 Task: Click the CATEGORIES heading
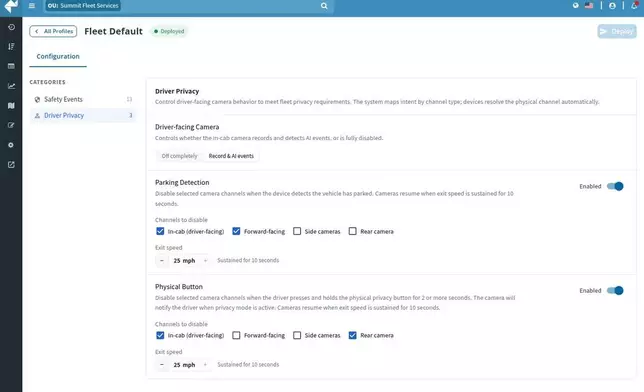pos(48,82)
